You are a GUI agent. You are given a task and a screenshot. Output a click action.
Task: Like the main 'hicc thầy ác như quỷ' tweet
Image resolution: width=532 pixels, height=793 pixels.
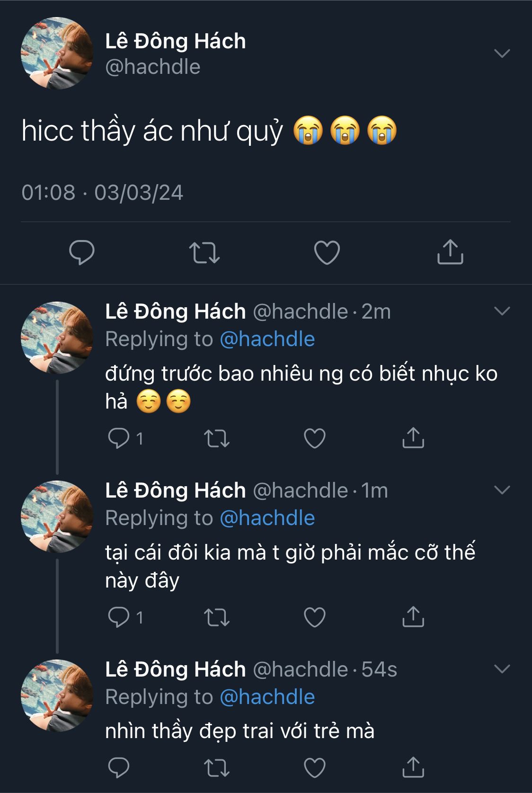coord(327,252)
